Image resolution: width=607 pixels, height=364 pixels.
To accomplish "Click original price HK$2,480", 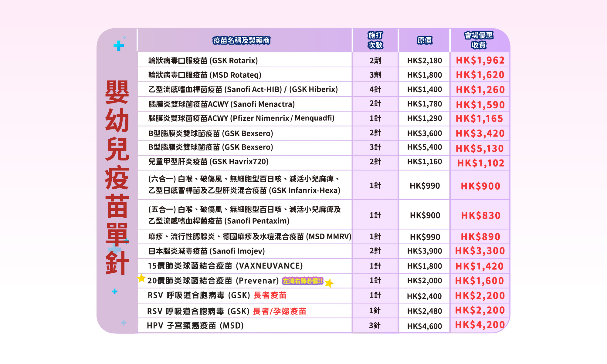I will point(425,311).
